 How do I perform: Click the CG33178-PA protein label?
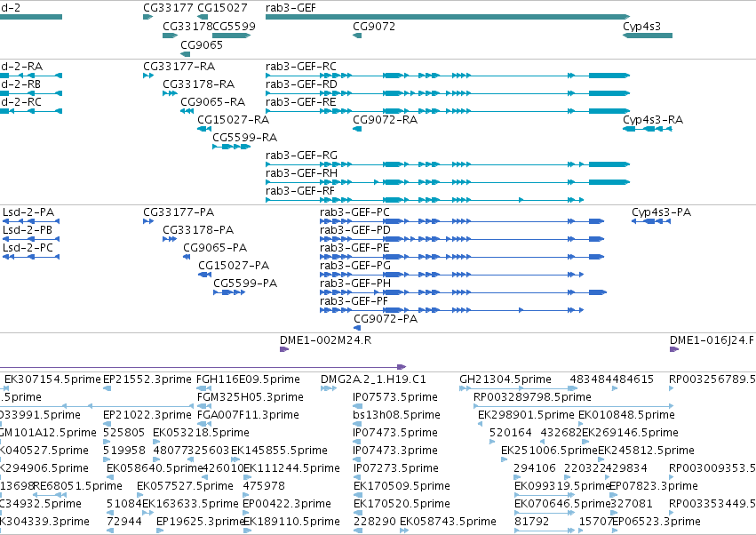click(x=198, y=230)
